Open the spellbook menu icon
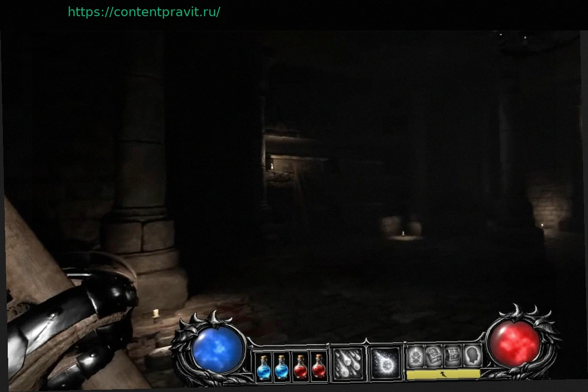Image resolution: width=588 pixels, height=392 pixels. pyautogui.click(x=434, y=355)
